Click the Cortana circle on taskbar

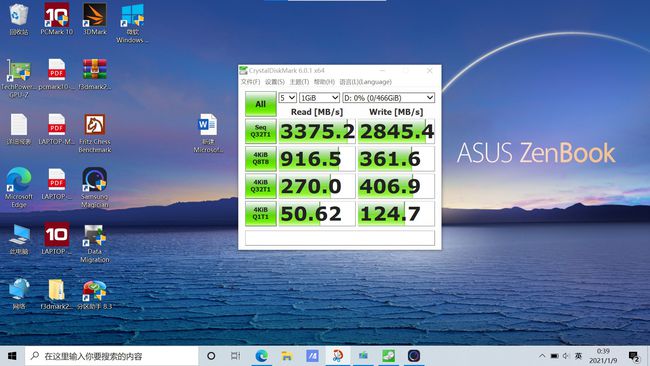(x=211, y=356)
